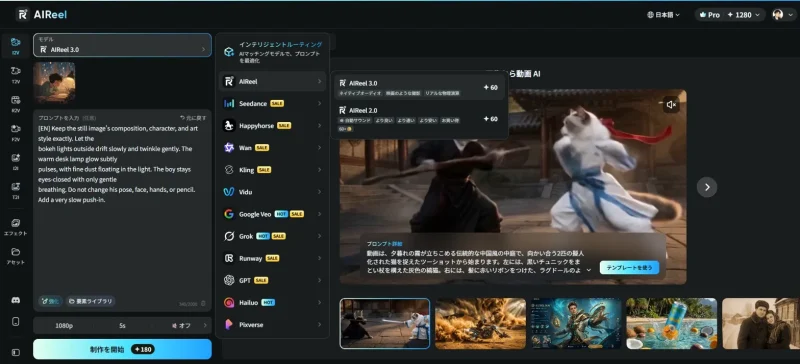Click the テンプレートを使う button
The width and height of the screenshot is (800, 364).
629,268
